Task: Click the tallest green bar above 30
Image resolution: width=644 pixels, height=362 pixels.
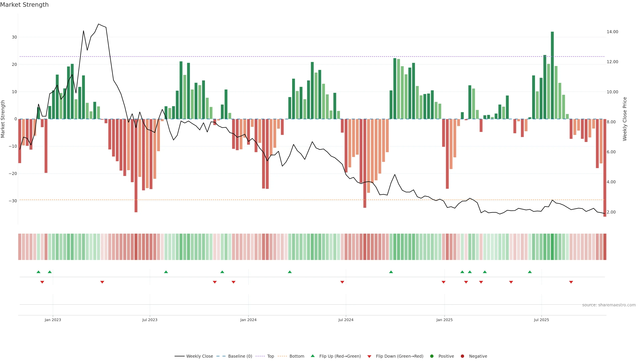Action: 552,75
